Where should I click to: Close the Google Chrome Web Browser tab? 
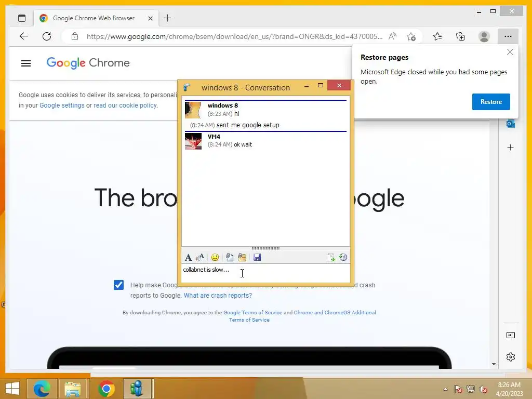[150, 18]
